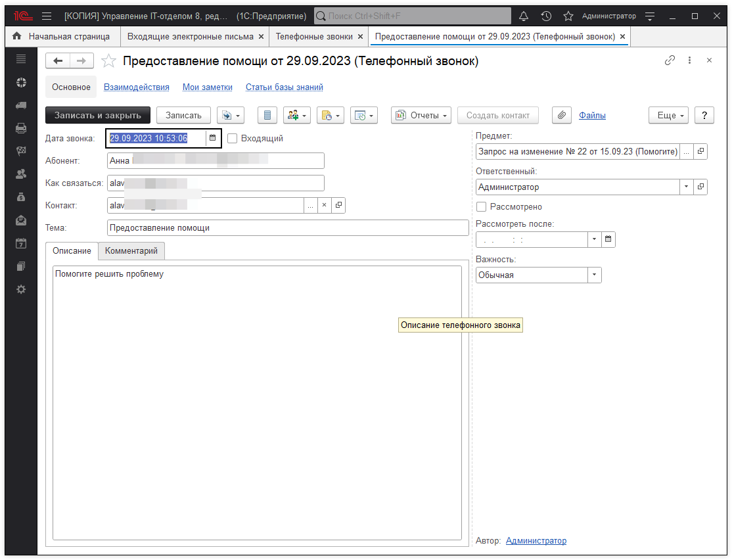Toggle the Входящий checkbox
732x560 pixels.
click(232, 138)
